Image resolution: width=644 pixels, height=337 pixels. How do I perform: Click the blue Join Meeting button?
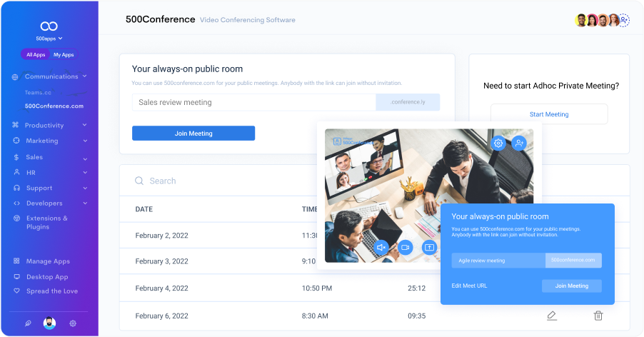pyautogui.click(x=193, y=134)
